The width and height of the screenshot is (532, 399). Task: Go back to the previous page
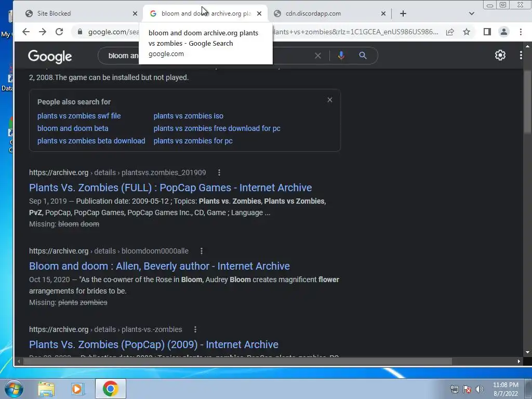[x=26, y=32]
